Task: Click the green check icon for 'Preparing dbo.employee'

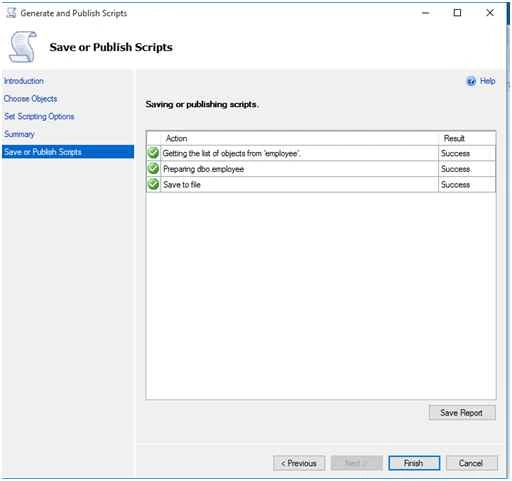Action: pos(153,169)
